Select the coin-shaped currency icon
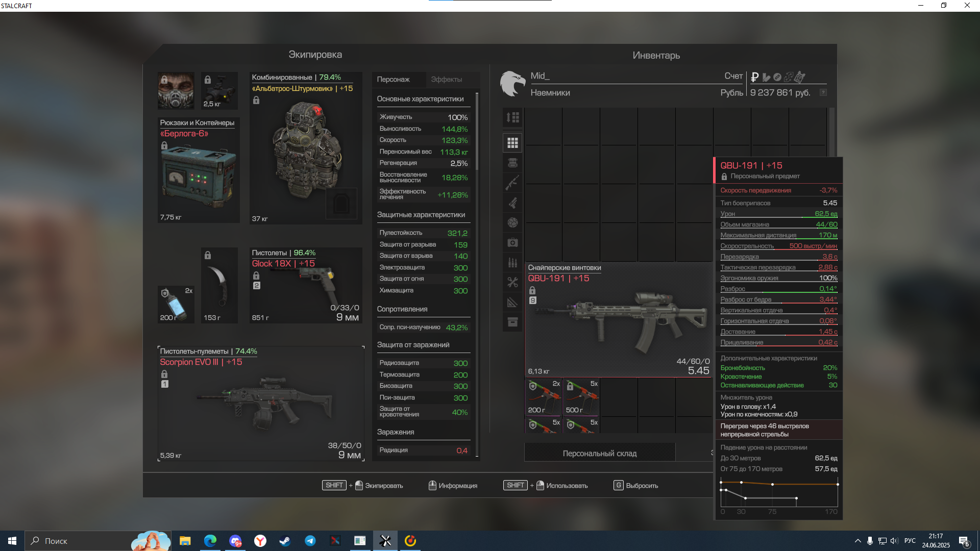 tap(777, 77)
